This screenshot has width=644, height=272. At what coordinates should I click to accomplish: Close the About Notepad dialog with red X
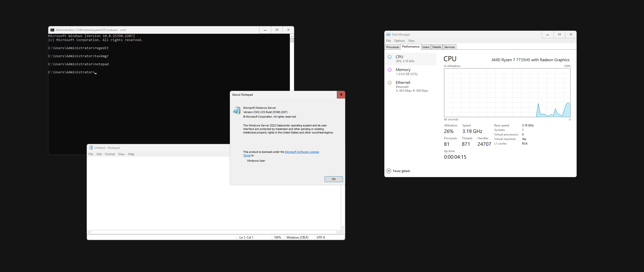[x=341, y=95]
